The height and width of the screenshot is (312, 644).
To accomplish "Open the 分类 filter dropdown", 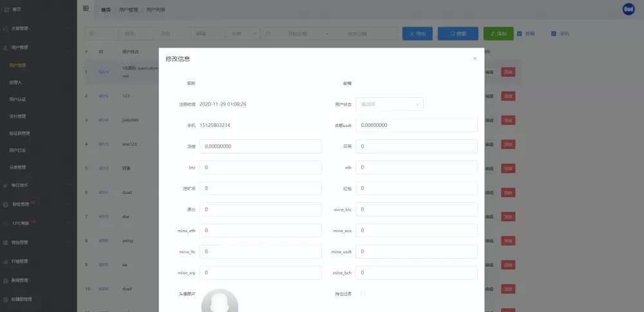I will point(243,34).
